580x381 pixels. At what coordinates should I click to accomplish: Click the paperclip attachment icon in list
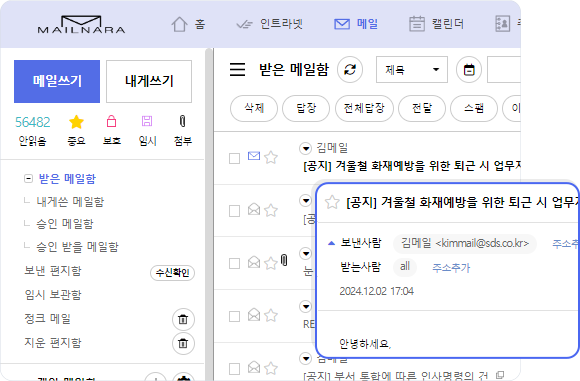pos(284,260)
